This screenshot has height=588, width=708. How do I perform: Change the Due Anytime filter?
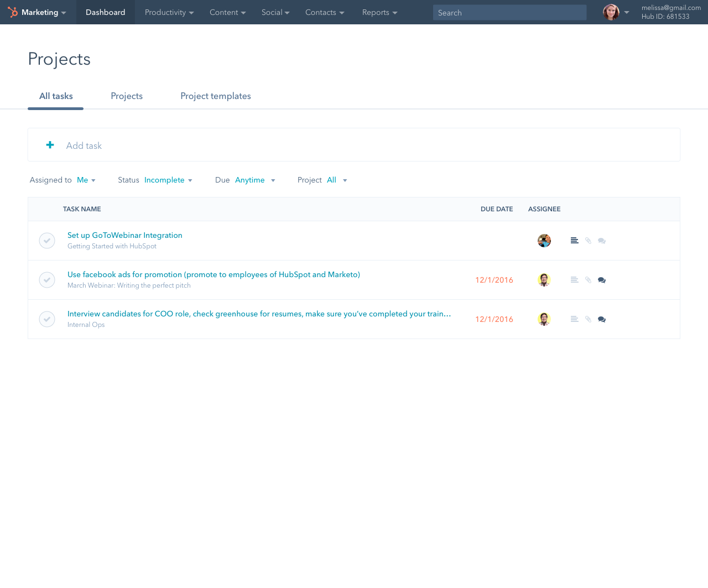coord(255,180)
